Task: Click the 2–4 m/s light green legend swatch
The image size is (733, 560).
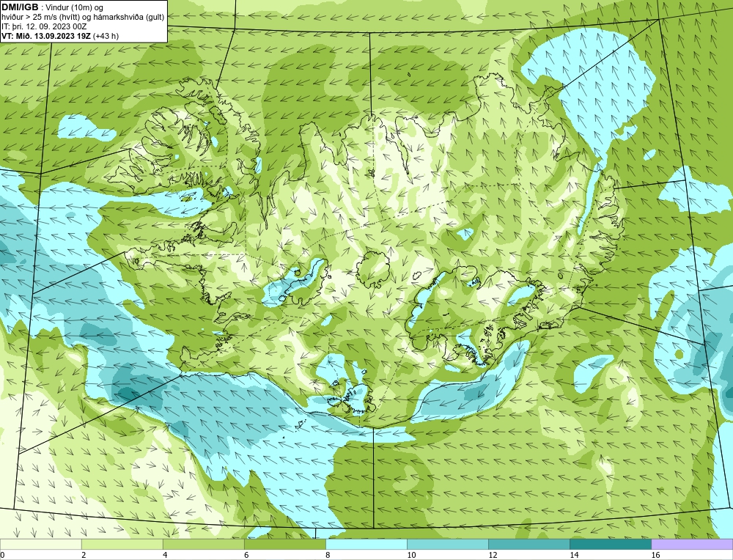Action: [x=122, y=544]
